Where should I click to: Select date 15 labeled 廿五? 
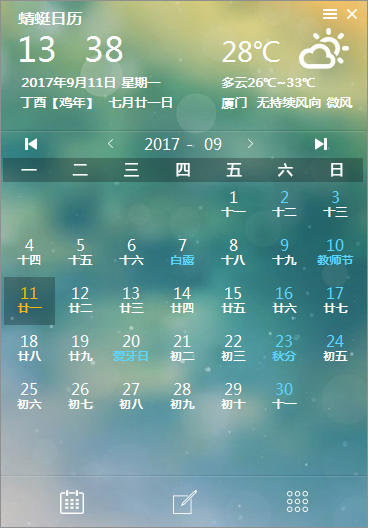[x=233, y=301]
